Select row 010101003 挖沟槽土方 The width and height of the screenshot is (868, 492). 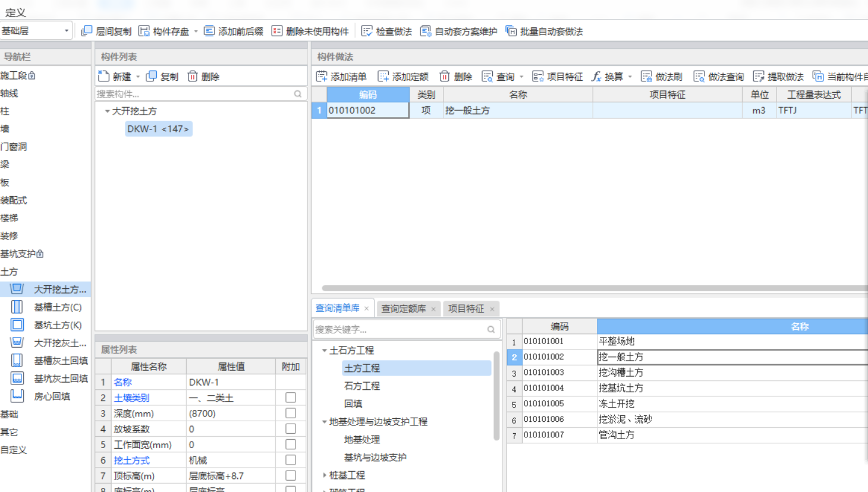(687, 373)
